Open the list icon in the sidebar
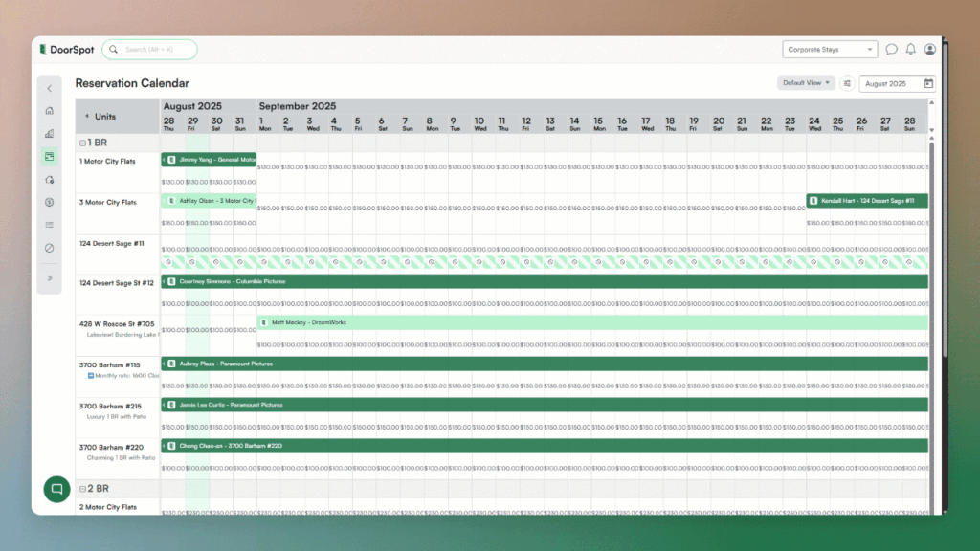The image size is (980, 551). tap(50, 225)
